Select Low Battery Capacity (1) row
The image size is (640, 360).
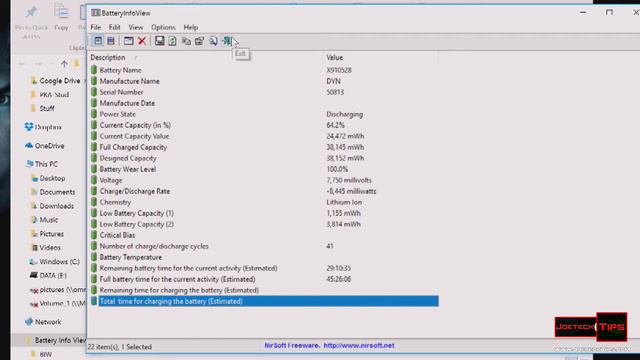pyautogui.click(x=264, y=213)
